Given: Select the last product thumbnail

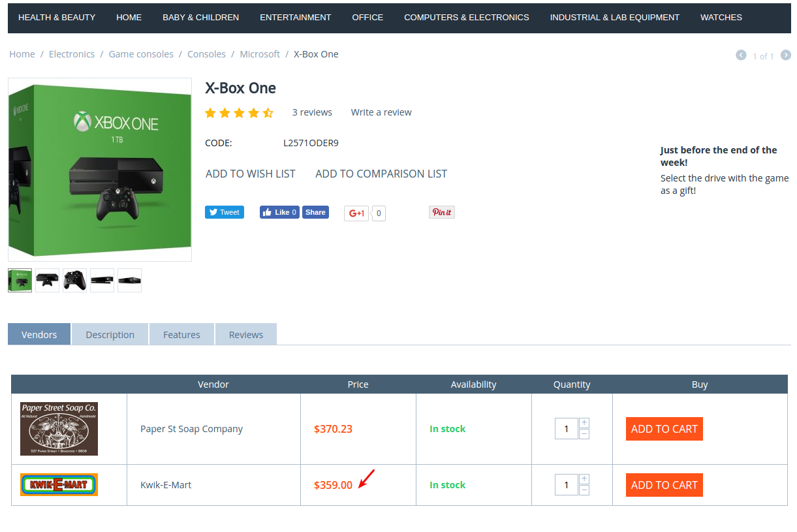Looking at the screenshot, I should pos(129,280).
